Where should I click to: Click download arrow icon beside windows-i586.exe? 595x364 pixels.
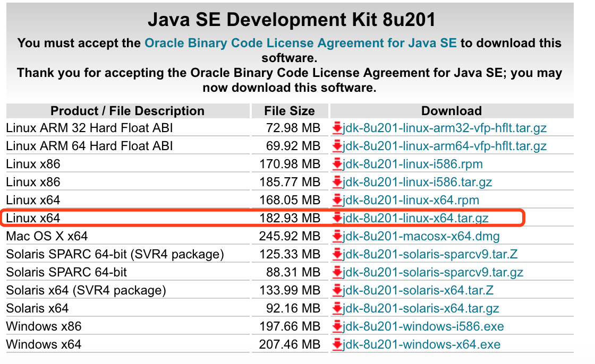(337, 326)
